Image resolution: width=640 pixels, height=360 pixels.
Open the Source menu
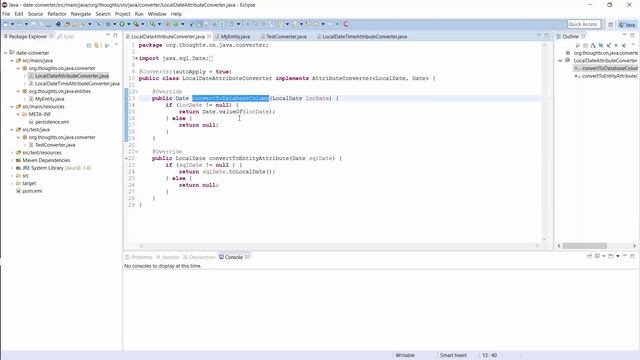[x=35, y=14]
